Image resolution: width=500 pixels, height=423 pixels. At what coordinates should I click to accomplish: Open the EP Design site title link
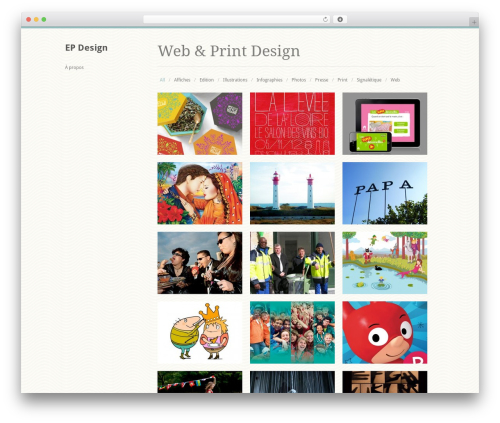86,48
